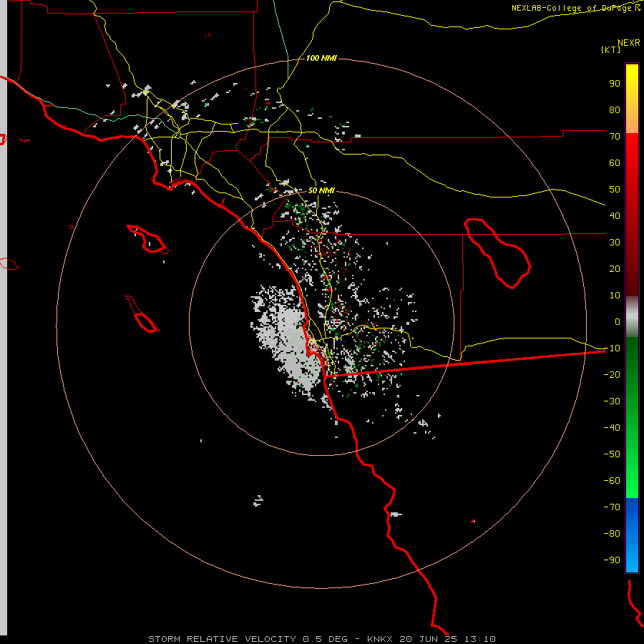
Task: Click the 13:10 timestamp
Action: (x=480, y=639)
